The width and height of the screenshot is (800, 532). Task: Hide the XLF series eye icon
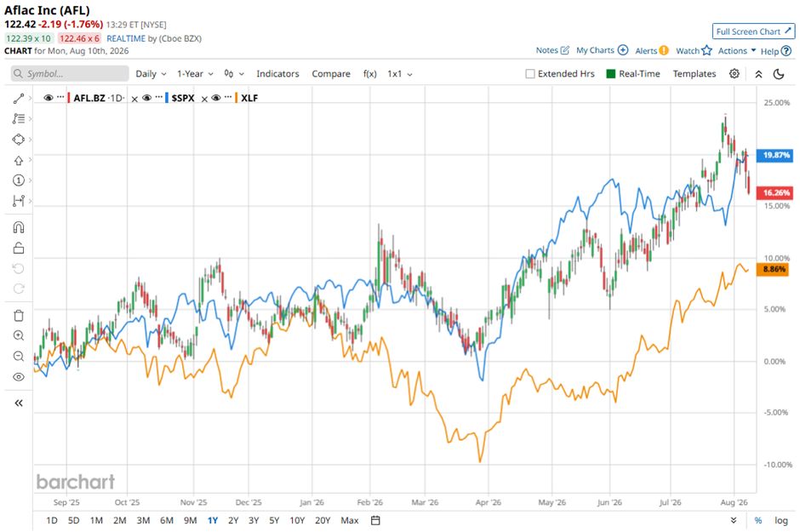[216, 98]
